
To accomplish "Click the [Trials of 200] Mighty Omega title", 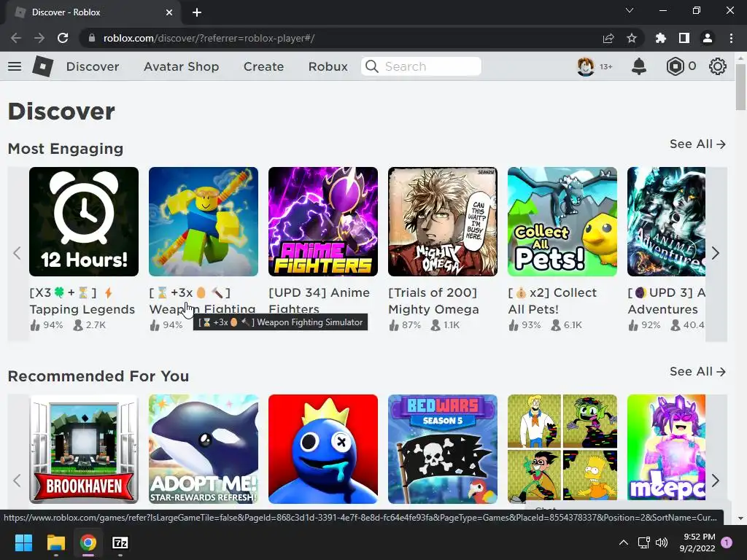I will [433, 301].
